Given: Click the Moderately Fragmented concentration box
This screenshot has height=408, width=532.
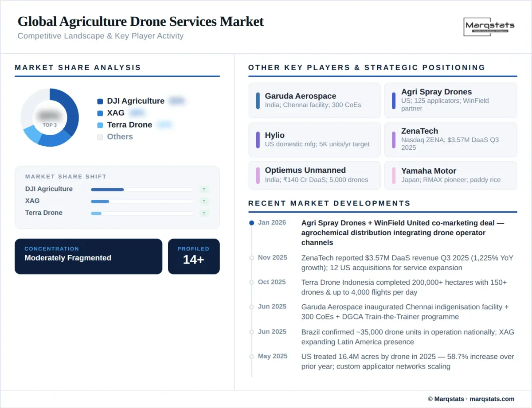Looking at the screenshot, I should [x=89, y=256].
